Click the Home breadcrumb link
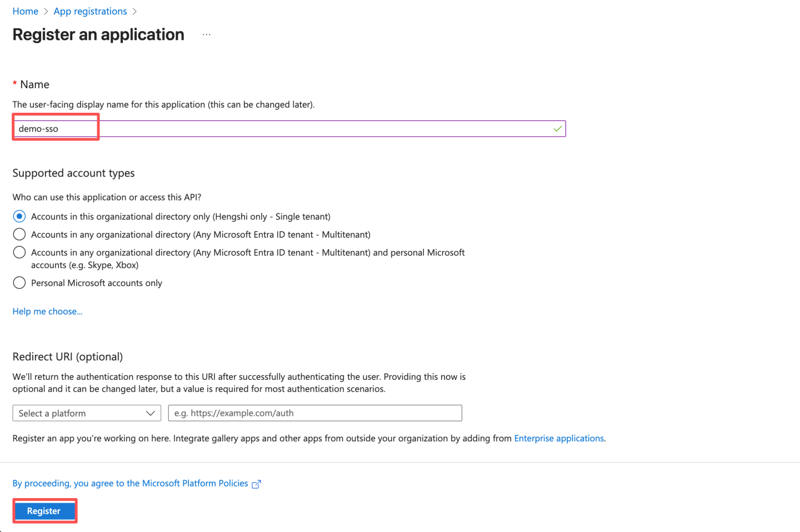800x532 pixels. coord(25,11)
